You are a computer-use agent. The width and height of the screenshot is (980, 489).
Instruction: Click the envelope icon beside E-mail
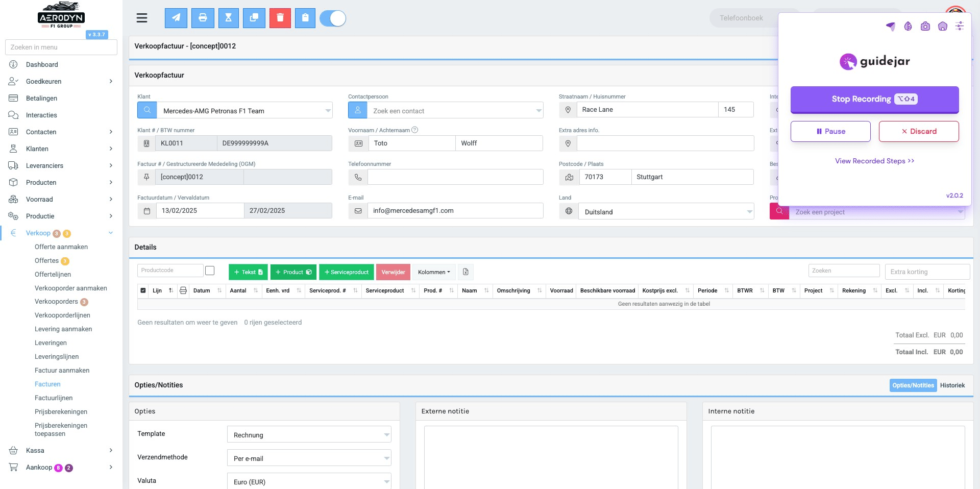(358, 211)
